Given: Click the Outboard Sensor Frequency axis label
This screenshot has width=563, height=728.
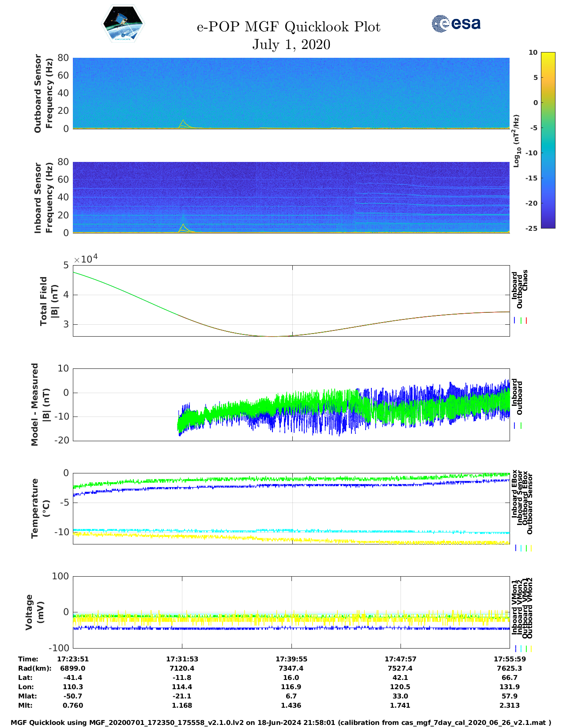Looking at the screenshot, I should (43, 93).
